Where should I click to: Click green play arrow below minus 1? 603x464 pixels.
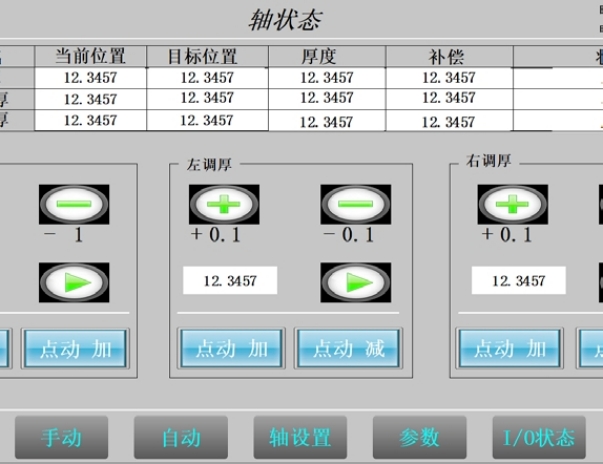pyautogui.click(x=74, y=282)
